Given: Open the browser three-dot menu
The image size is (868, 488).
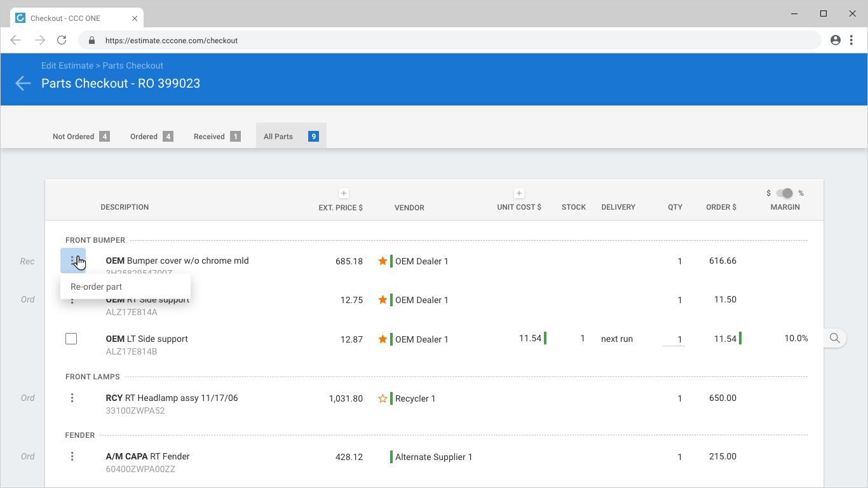Looking at the screenshot, I should [x=851, y=40].
